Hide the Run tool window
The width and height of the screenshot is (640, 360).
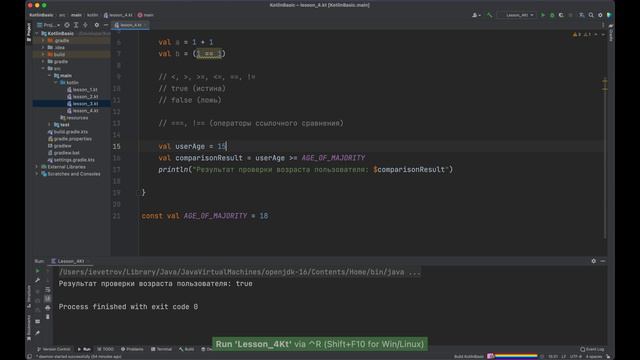click(x=603, y=261)
